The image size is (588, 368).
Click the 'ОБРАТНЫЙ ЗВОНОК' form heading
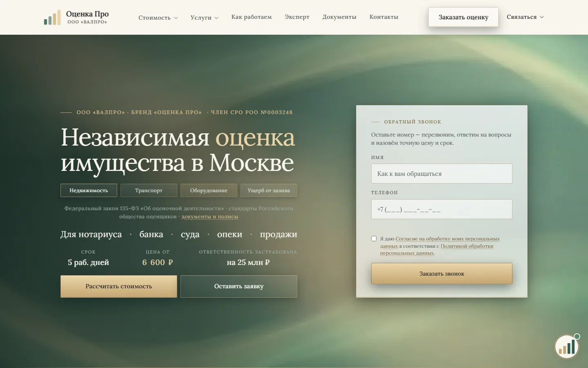pyautogui.click(x=412, y=122)
